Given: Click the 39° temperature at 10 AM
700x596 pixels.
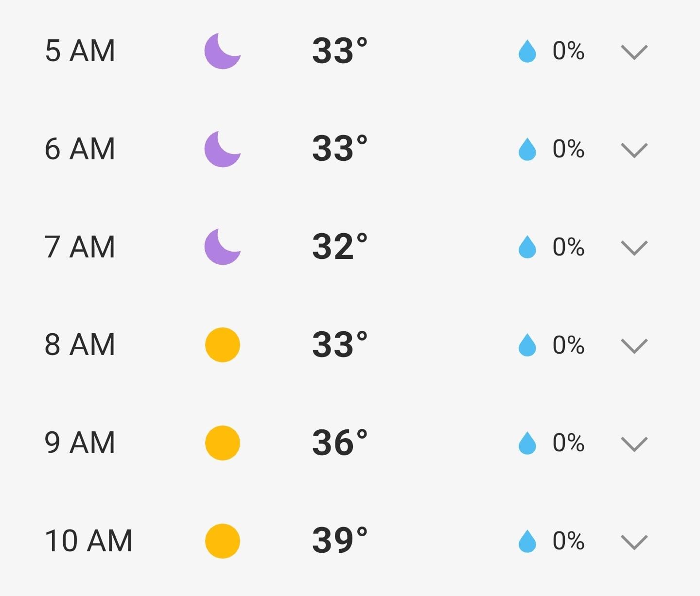Looking at the screenshot, I should pyautogui.click(x=339, y=541).
